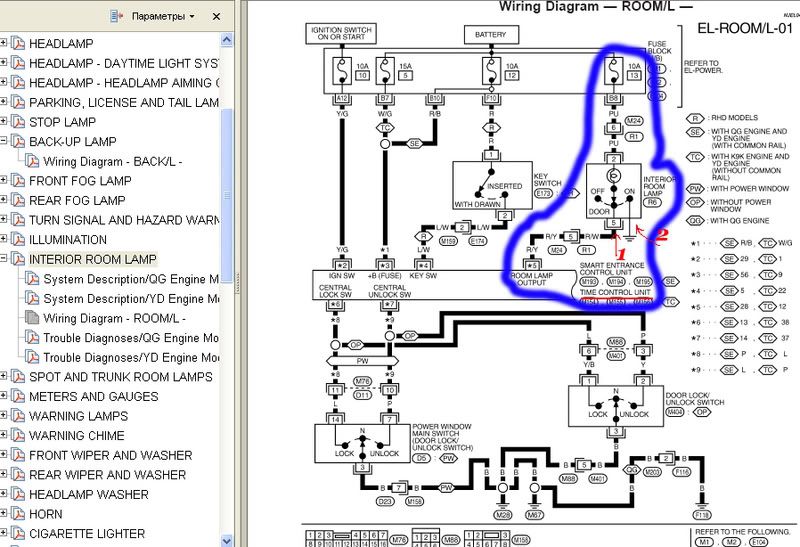Click the STOP LAMP bookmark PDF icon
Viewport: 800px width, 547px height.
click(x=17, y=122)
